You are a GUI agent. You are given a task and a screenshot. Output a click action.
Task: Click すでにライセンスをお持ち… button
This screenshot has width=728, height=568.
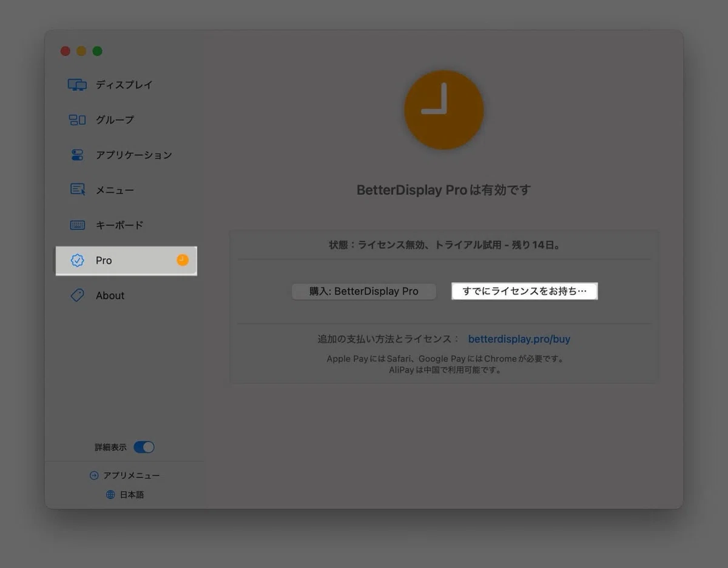(x=525, y=292)
